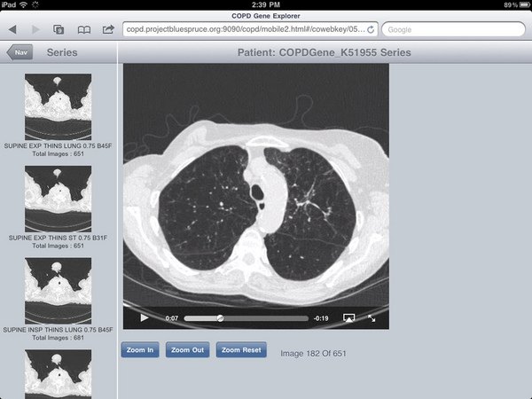This screenshot has height=399, width=532.
Task: Click the 'SUPINE EXP THINS LUNG 0.75 B45F' label
Action: point(58,146)
